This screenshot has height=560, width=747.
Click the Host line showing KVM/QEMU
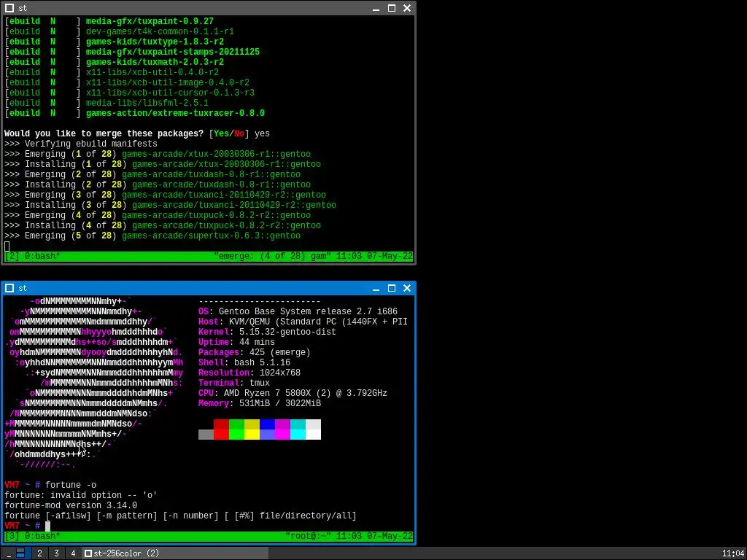point(303,322)
